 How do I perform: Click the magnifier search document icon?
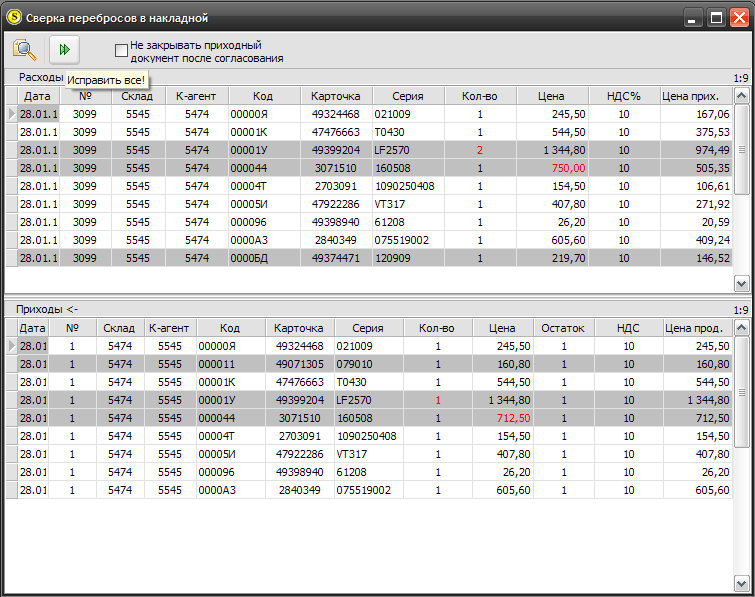25,50
